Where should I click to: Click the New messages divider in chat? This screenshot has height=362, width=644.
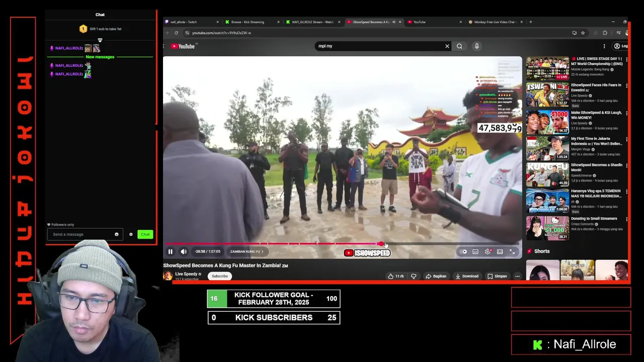coord(100,57)
